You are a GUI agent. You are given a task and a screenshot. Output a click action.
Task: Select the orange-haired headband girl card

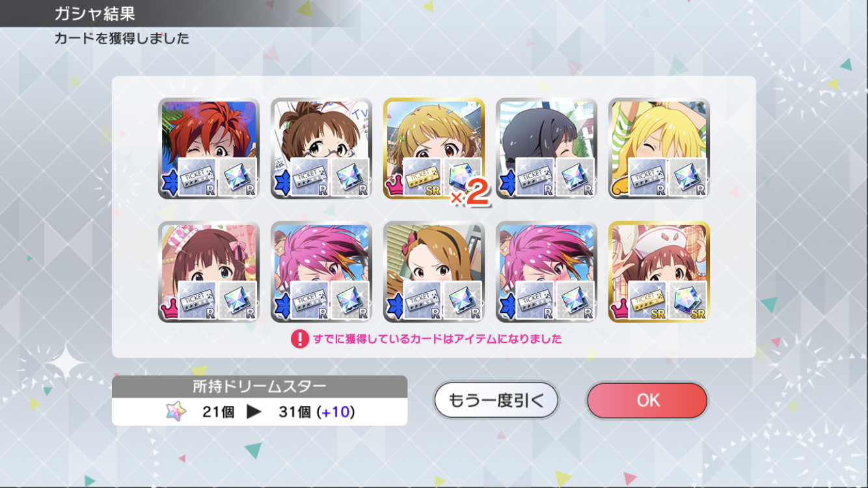coord(434,272)
